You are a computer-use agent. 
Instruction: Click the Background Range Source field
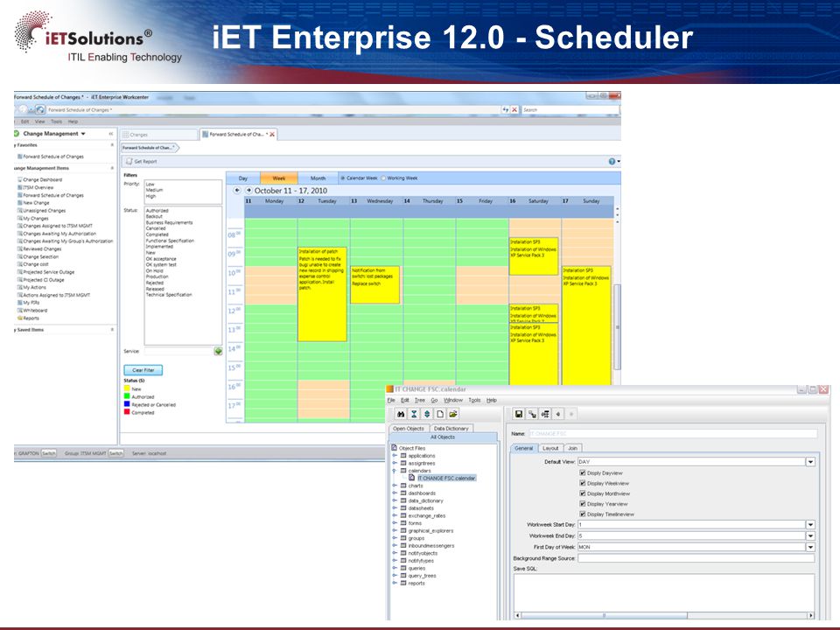(x=696, y=558)
